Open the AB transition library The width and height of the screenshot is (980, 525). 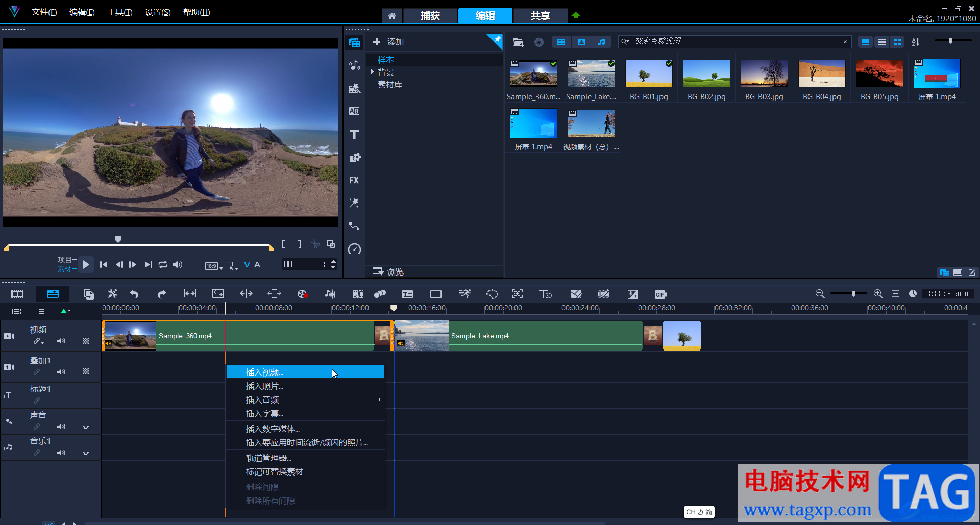click(354, 111)
